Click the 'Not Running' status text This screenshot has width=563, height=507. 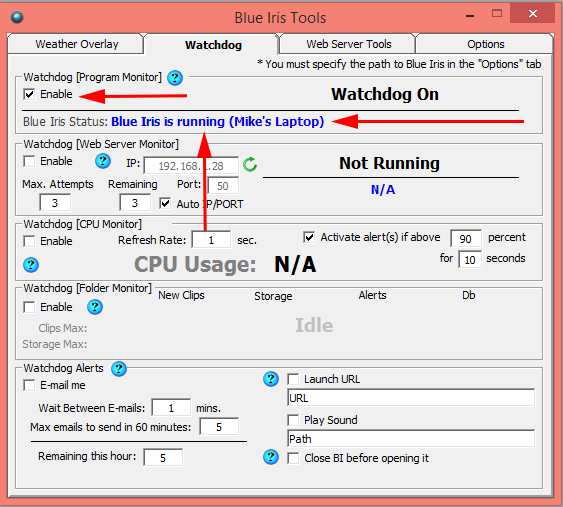pos(390,163)
